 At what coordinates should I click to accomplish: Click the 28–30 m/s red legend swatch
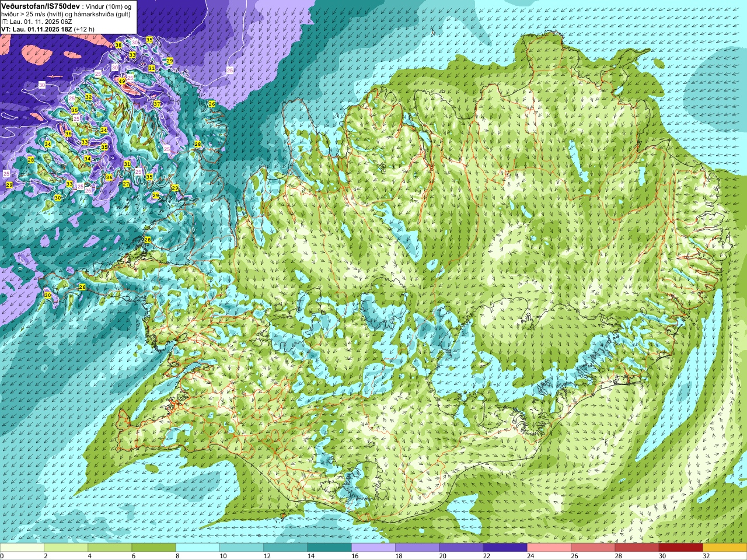pyautogui.click(x=637, y=548)
